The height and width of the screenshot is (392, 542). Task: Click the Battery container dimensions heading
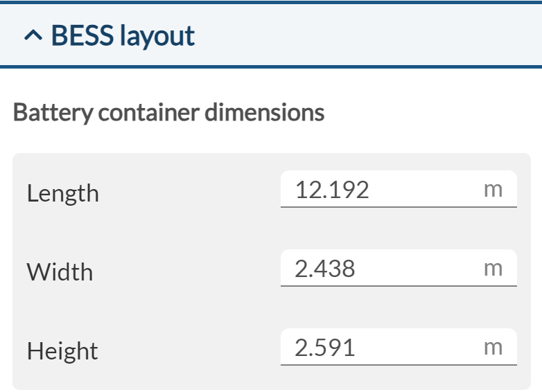pyautogui.click(x=168, y=112)
